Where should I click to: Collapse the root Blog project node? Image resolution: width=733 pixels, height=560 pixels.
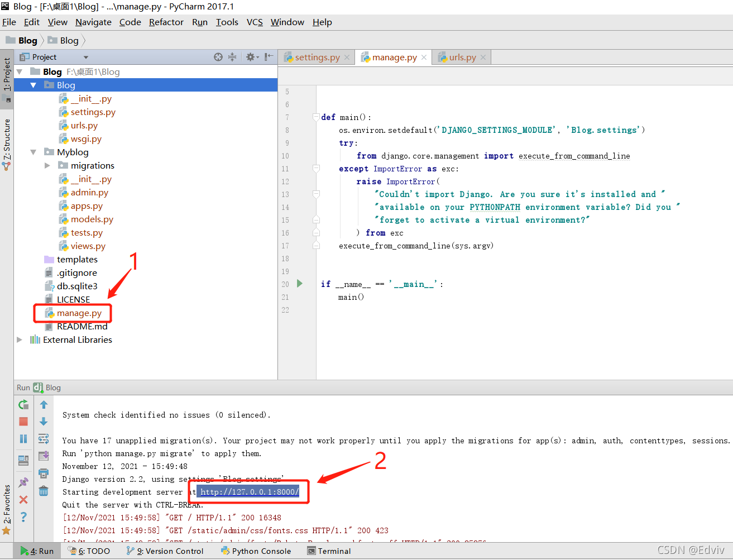pyautogui.click(x=20, y=71)
